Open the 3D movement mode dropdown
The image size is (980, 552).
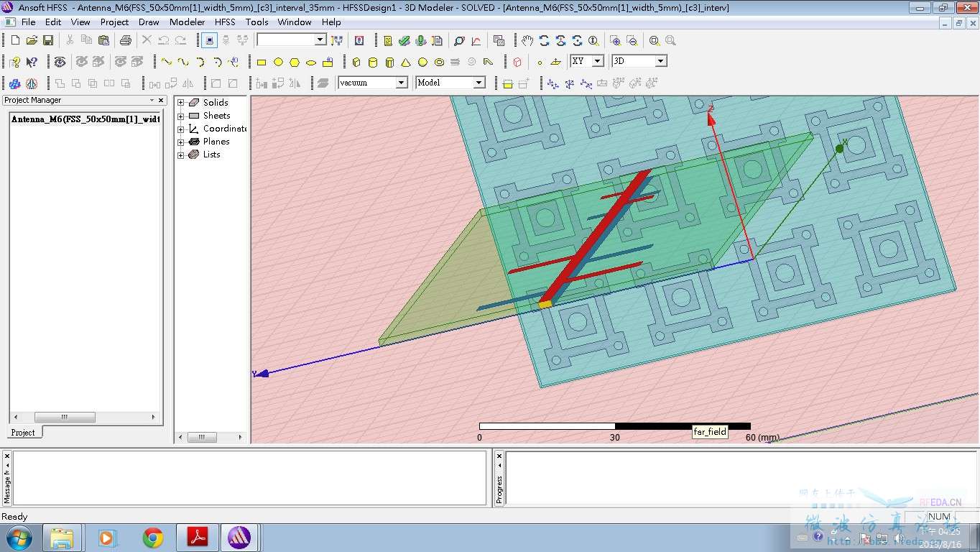[661, 61]
